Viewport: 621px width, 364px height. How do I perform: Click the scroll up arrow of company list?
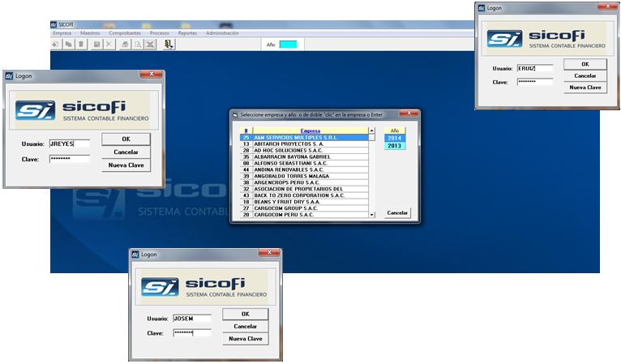pyautogui.click(x=372, y=131)
